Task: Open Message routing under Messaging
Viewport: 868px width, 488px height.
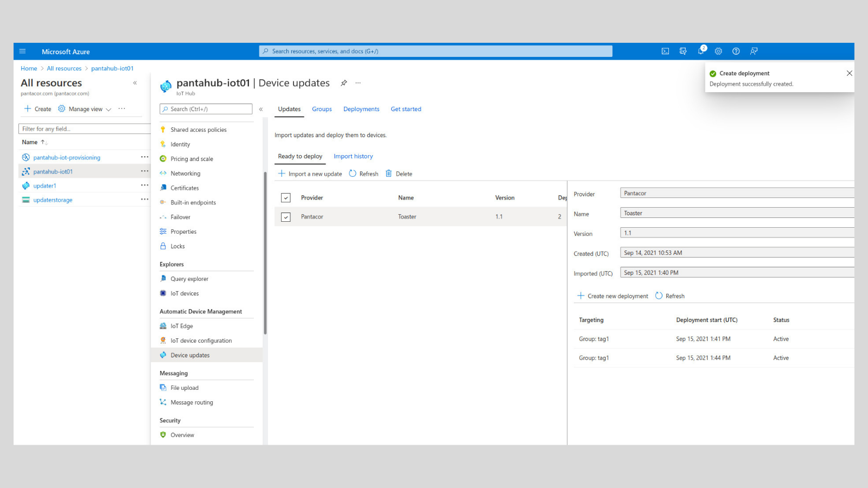Action: pos(192,402)
